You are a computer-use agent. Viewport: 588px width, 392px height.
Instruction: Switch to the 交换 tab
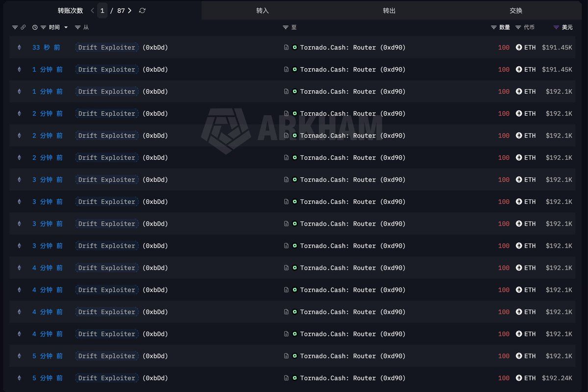click(x=515, y=10)
